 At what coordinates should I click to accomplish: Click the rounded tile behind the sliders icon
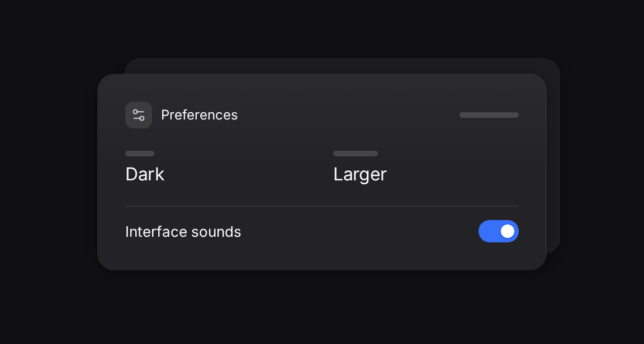pyautogui.click(x=139, y=115)
